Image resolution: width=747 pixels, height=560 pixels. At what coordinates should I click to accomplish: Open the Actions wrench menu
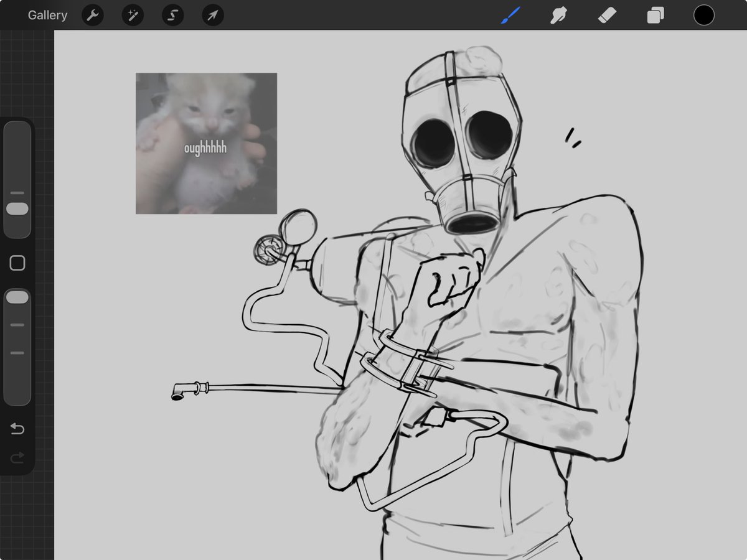coord(93,15)
